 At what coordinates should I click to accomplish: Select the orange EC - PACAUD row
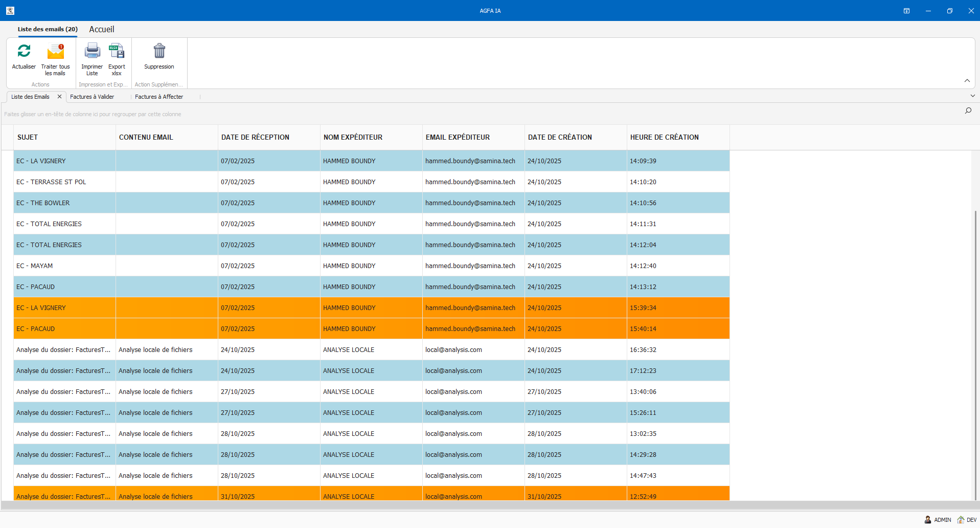click(x=36, y=329)
